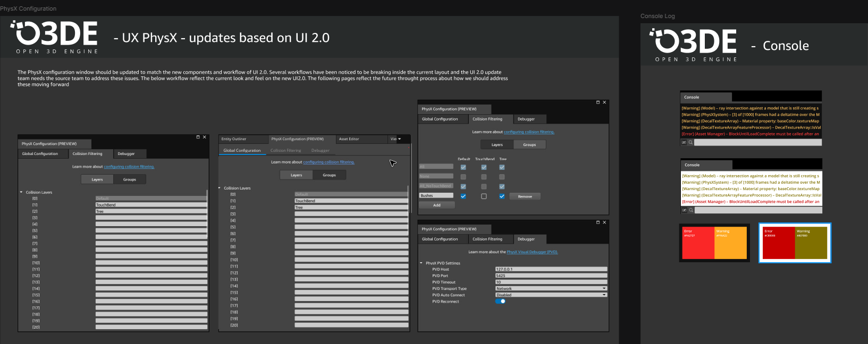Viewport: 868px width, 344px height.
Task: Select Collision Filtering sub-tab in docked middle window
Action: [x=286, y=150]
